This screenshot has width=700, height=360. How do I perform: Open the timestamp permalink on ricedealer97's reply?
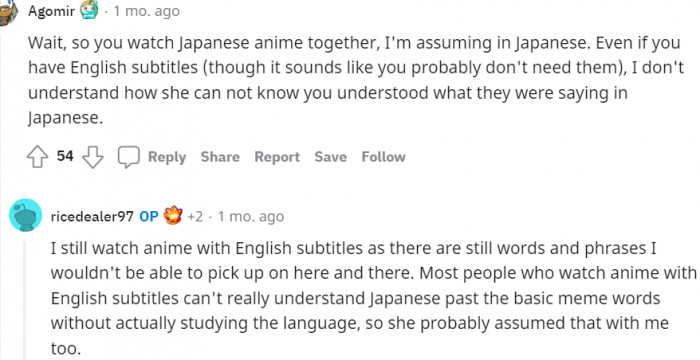tap(250, 217)
